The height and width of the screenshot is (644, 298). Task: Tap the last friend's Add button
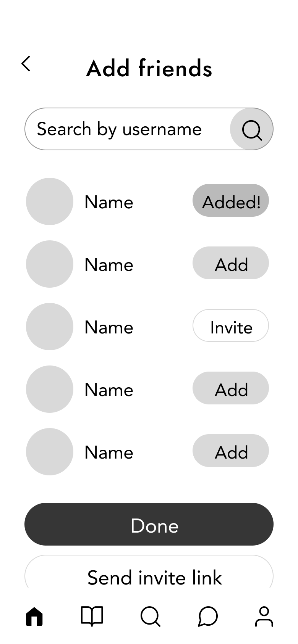coord(231,451)
